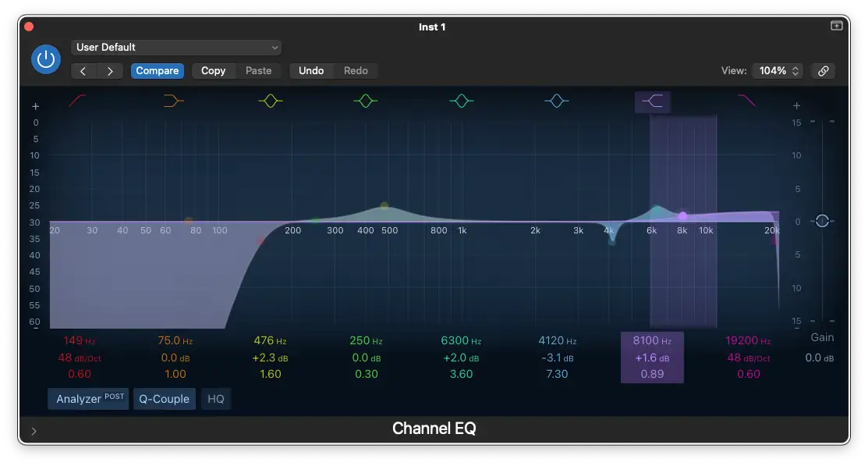
Task: Select the orange low shelf band icon
Action: tap(174, 101)
